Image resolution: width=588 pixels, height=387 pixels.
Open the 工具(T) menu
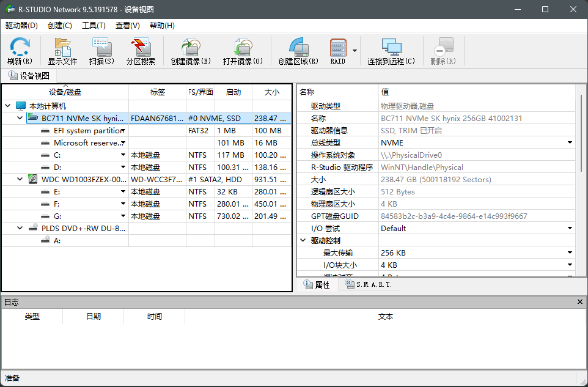(x=94, y=26)
